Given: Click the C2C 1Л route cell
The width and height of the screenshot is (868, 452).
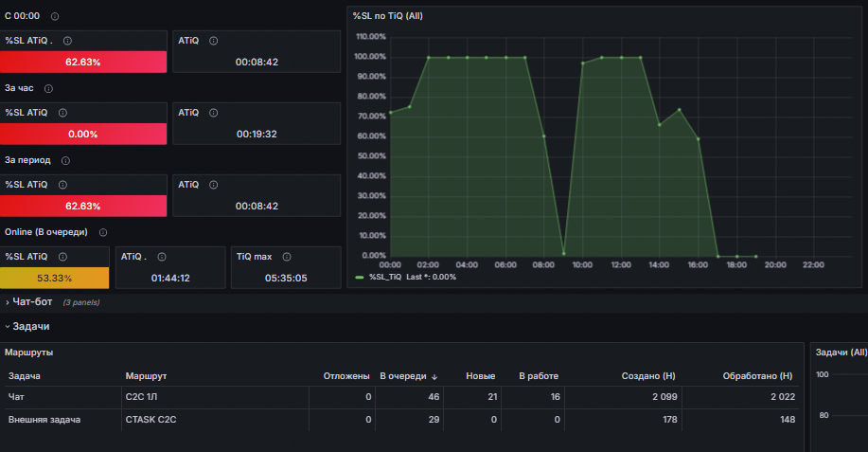Looking at the screenshot, I should tap(141, 397).
